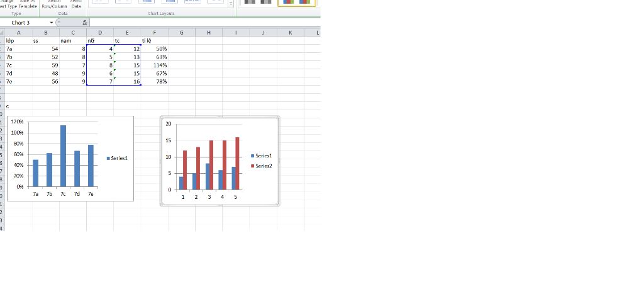Image resolution: width=644 pixels, height=289 pixels.
Task: Select the highlighted multicolor chart style thumbnail
Action: [x=297, y=3]
